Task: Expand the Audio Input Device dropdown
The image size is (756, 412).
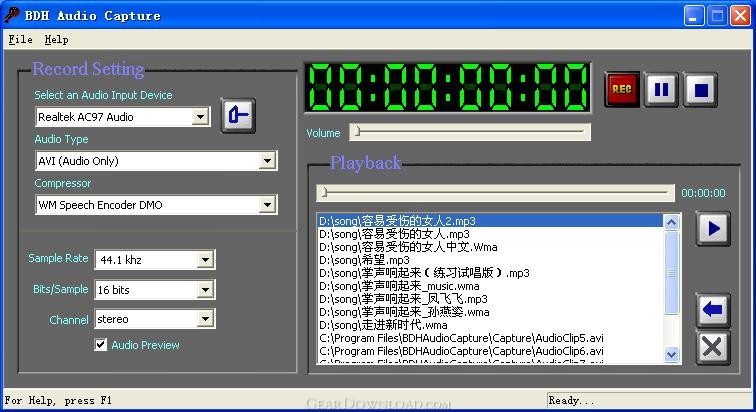Action: click(x=200, y=117)
